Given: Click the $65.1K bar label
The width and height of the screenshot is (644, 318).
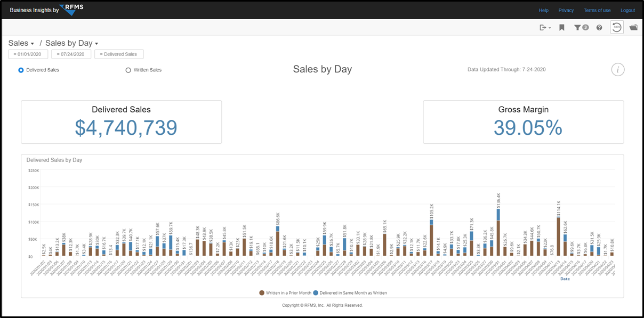Looking at the screenshot, I should tap(385, 226).
